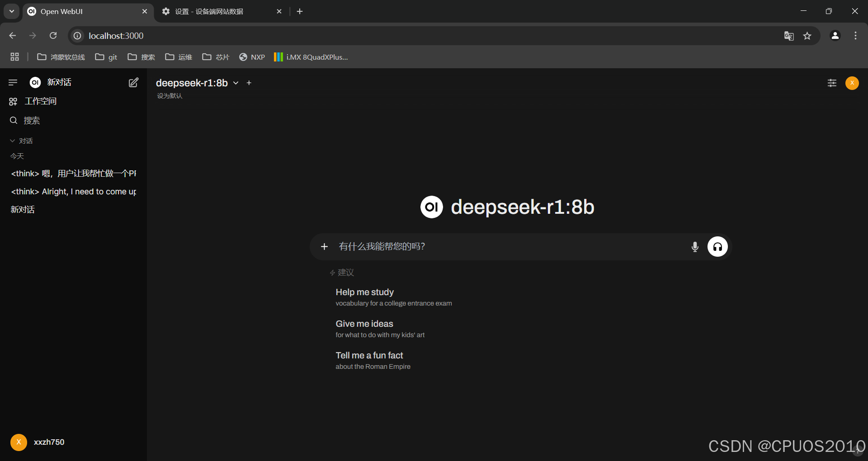Image resolution: width=868 pixels, height=461 pixels.
Task: Open the git bookmark folder
Action: 106,57
